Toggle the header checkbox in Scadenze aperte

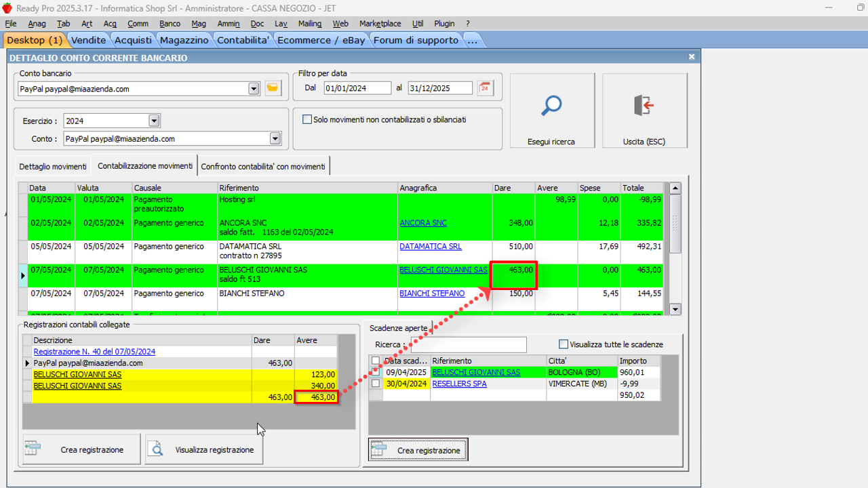pos(376,361)
